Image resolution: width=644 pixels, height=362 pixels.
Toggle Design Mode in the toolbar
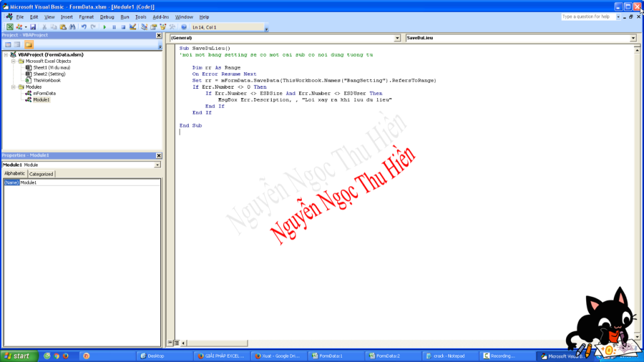pos(133,27)
